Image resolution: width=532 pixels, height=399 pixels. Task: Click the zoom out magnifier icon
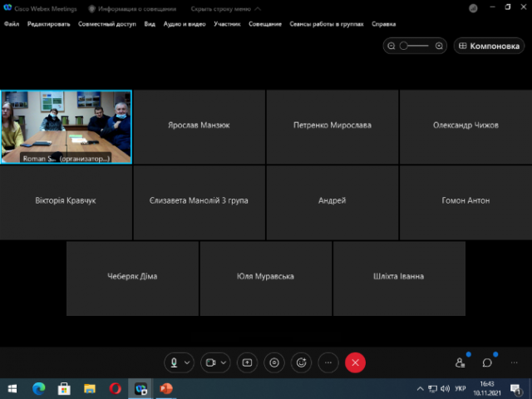click(392, 47)
